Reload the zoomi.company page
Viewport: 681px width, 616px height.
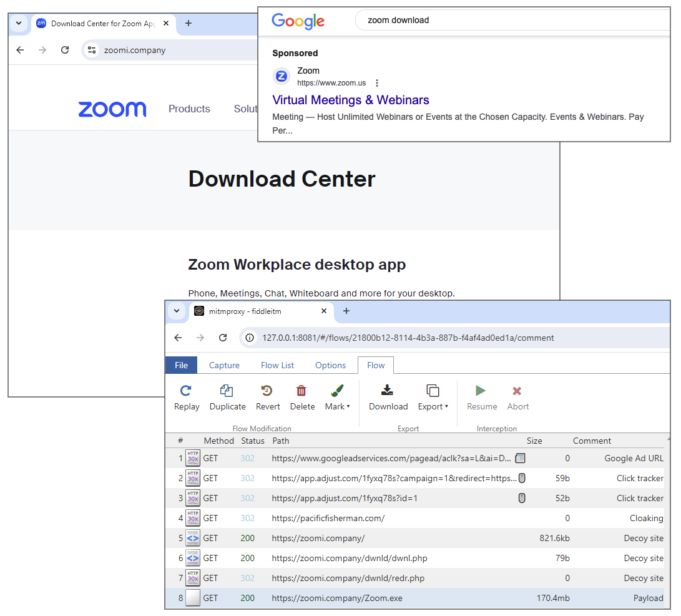(x=65, y=50)
